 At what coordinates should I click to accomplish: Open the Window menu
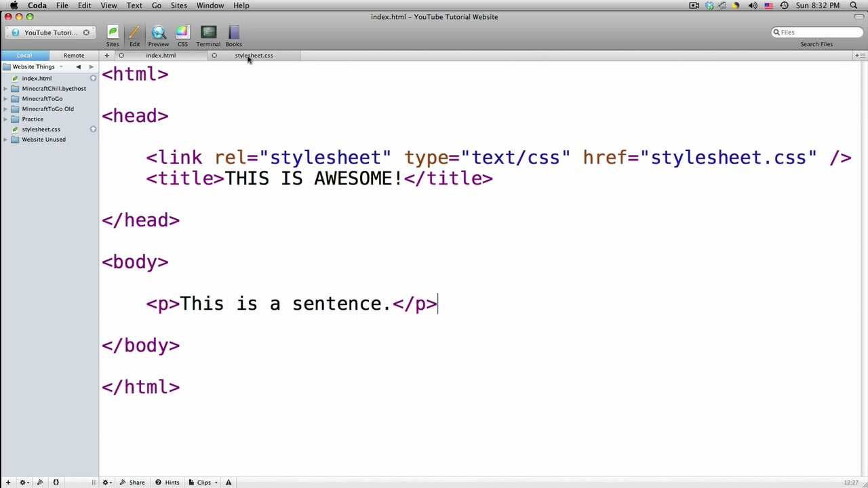[210, 5]
